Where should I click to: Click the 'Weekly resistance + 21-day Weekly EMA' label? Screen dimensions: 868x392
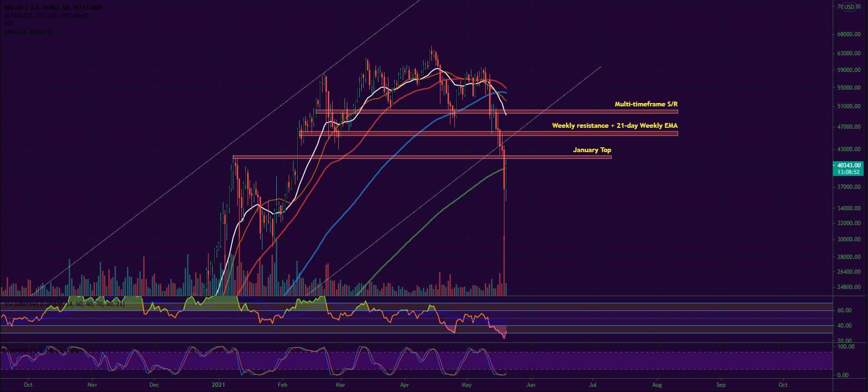tap(615, 126)
